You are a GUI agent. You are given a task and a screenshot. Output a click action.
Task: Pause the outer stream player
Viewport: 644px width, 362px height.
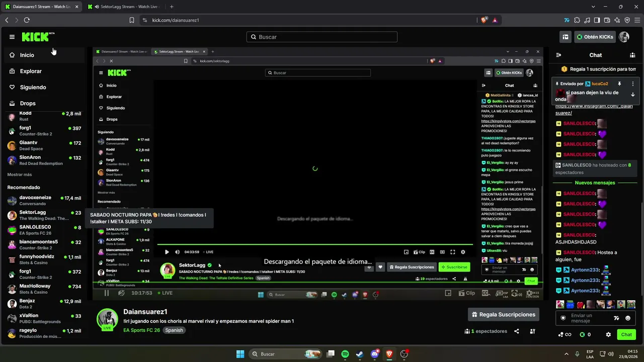click(107, 293)
